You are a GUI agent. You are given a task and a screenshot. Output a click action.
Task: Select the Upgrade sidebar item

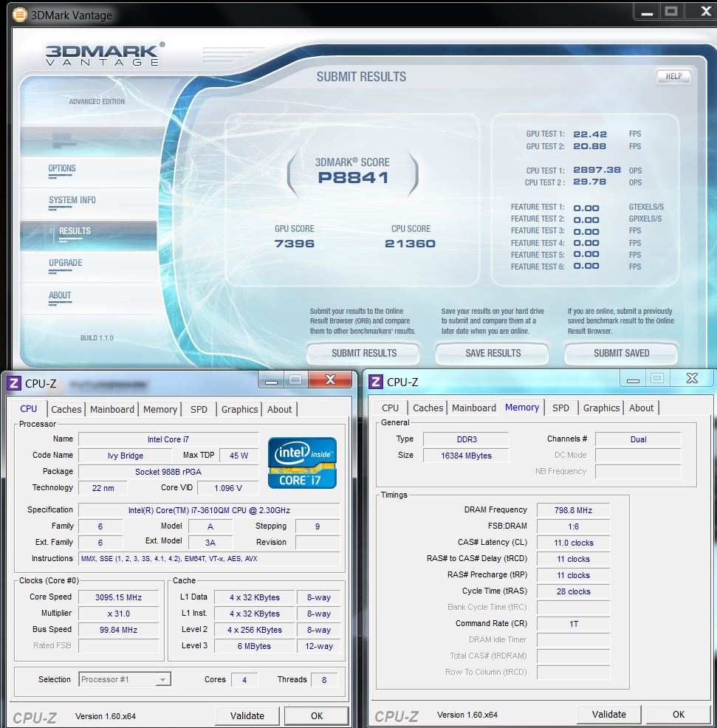pos(65,263)
